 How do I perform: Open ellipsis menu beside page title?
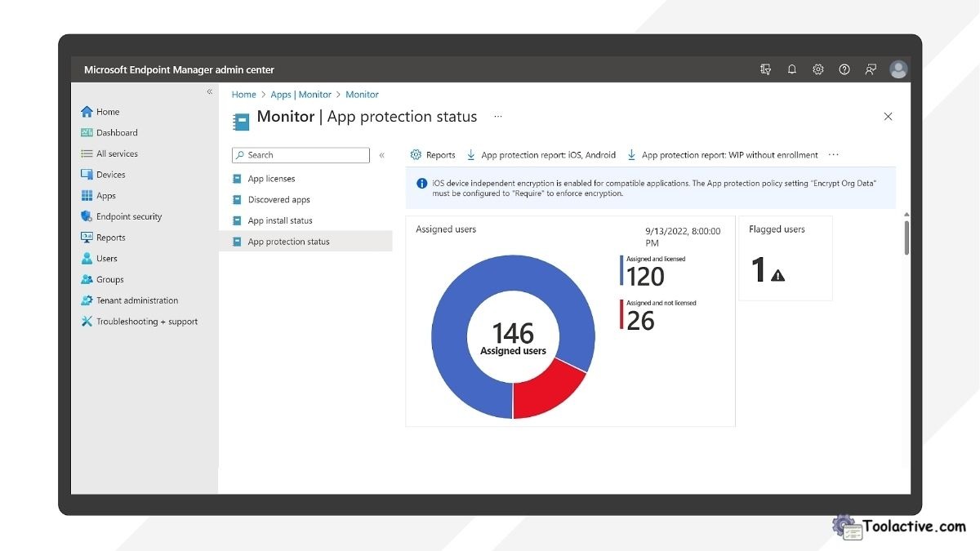(x=497, y=117)
